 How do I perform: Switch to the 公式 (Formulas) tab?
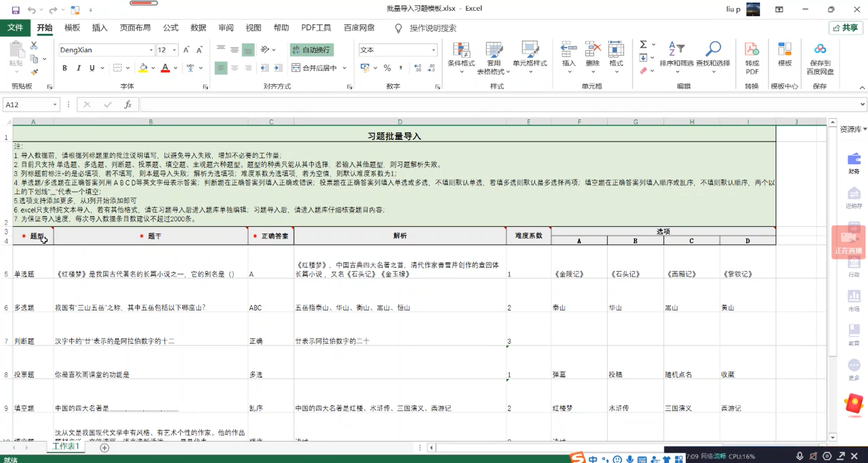pos(170,28)
